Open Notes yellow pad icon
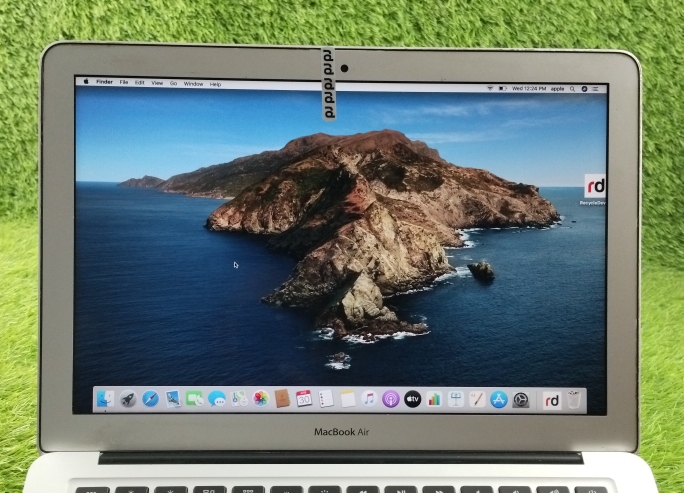 pos(348,399)
